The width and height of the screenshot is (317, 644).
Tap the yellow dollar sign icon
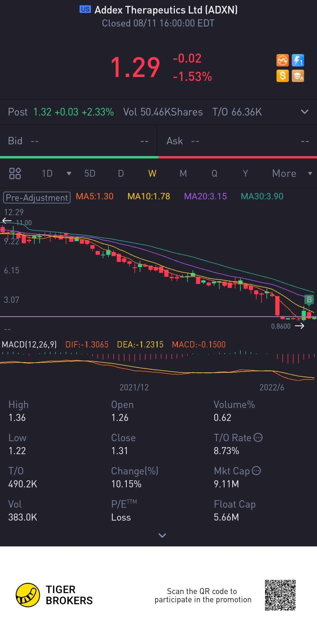click(x=283, y=76)
